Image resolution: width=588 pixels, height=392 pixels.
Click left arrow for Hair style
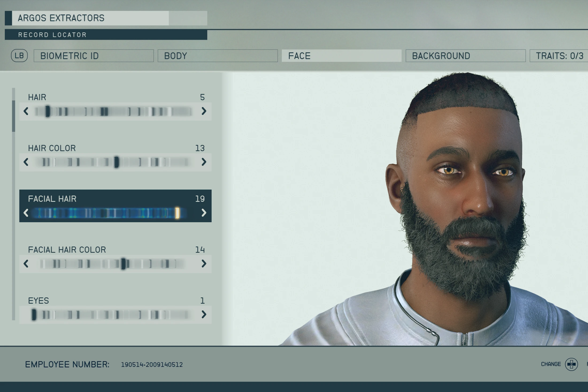26,111
